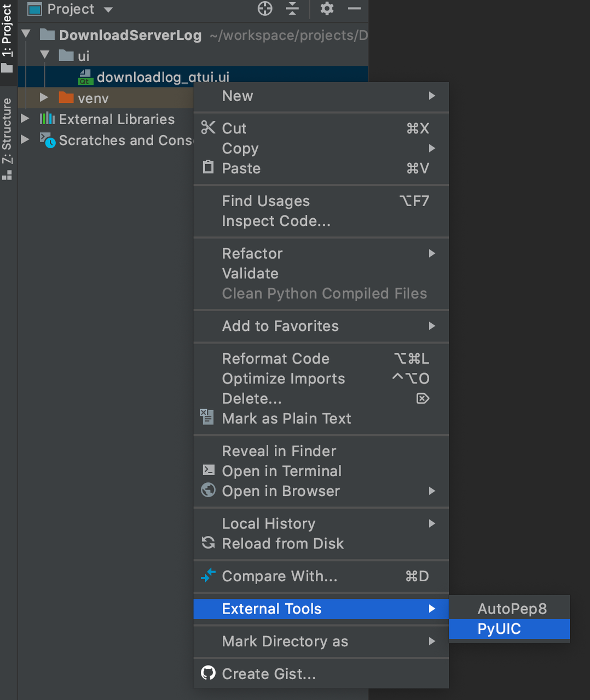This screenshot has width=590, height=700.
Task: Open the Copy submenu
Action: (321, 148)
